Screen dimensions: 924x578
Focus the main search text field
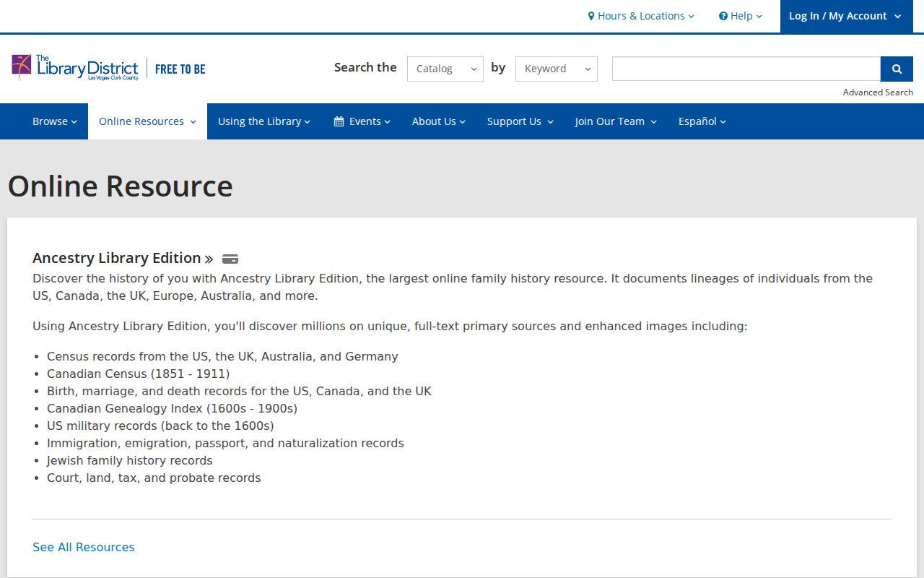(x=746, y=69)
